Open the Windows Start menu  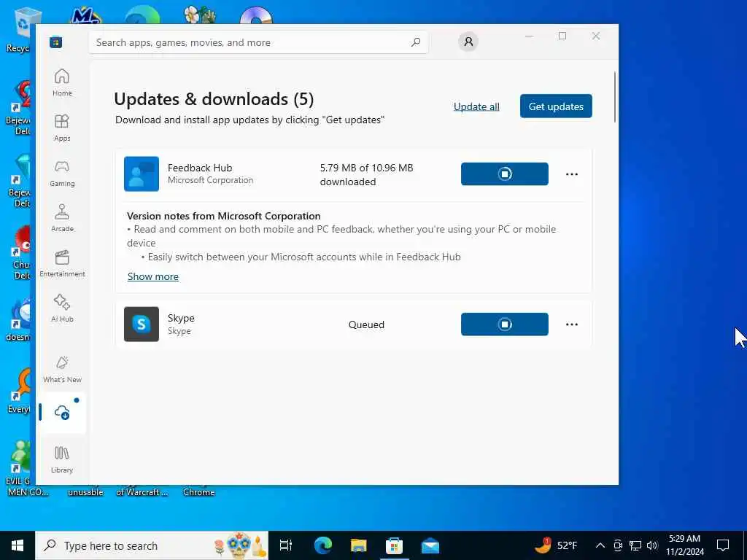pyautogui.click(x=18, y=545)
